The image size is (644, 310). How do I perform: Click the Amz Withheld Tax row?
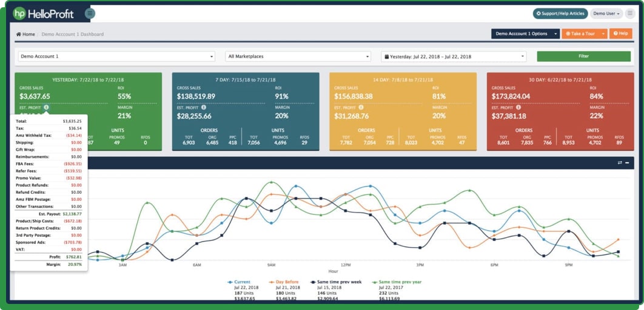[x=49, y=135]
